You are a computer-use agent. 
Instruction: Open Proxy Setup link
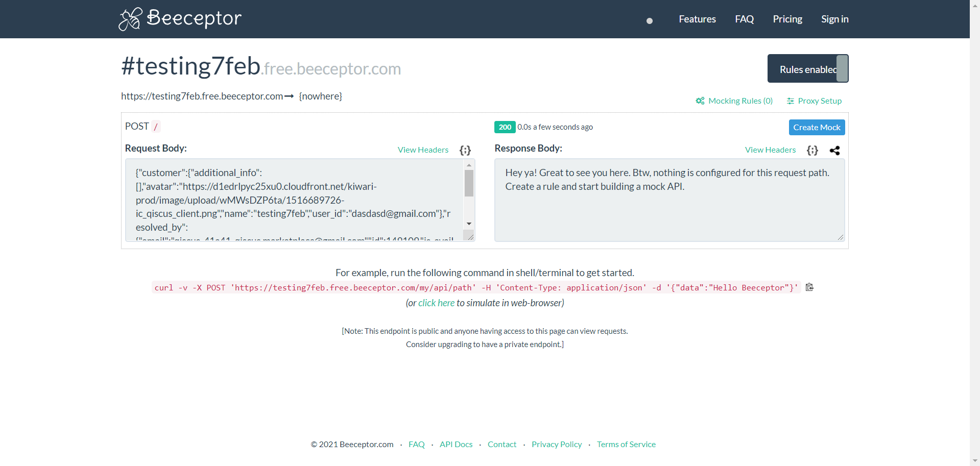tap(820, 101)
